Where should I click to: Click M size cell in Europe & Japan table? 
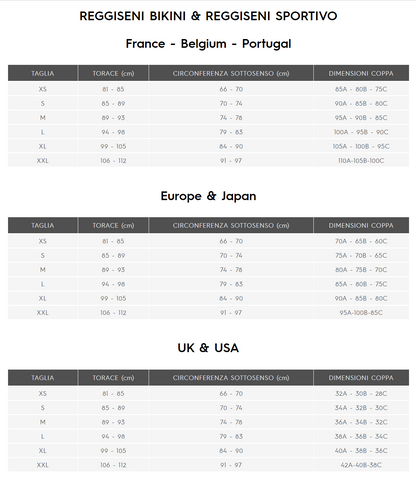[x=43, y=270]
